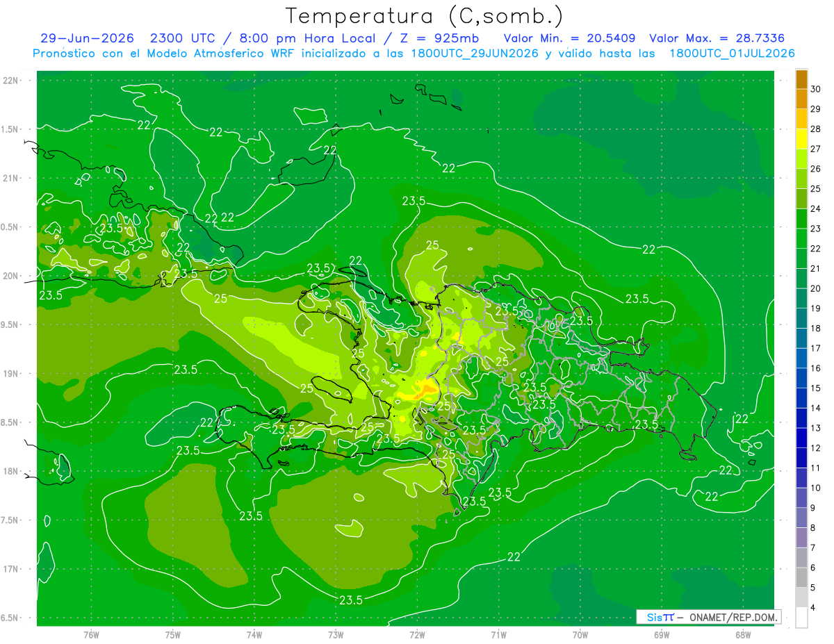Click the '20N' latitude axis label

pyautogui.click(x=12, y=276)
